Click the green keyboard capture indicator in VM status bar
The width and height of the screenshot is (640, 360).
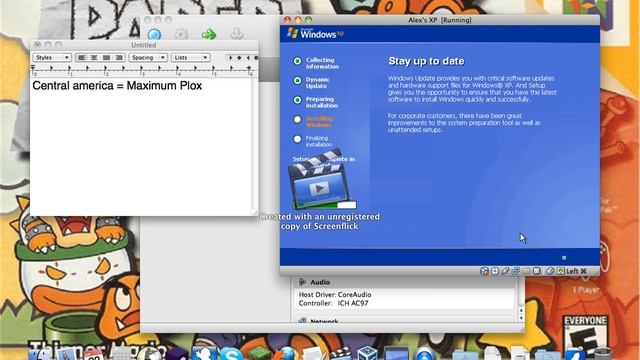point(561,271)
